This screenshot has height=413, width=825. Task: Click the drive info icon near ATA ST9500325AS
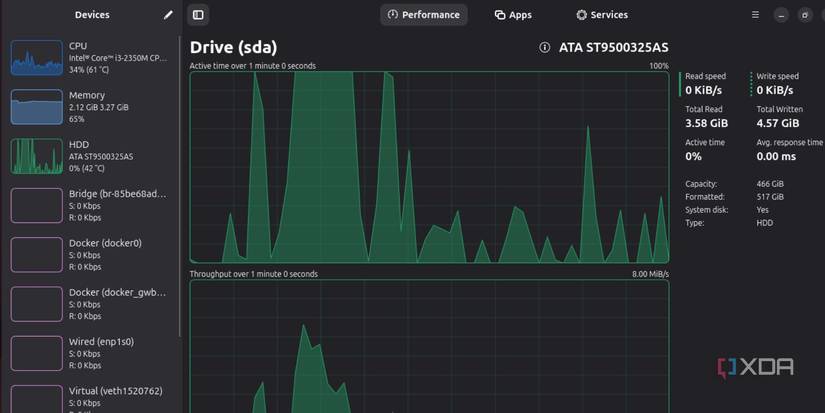tap(545, 47)
